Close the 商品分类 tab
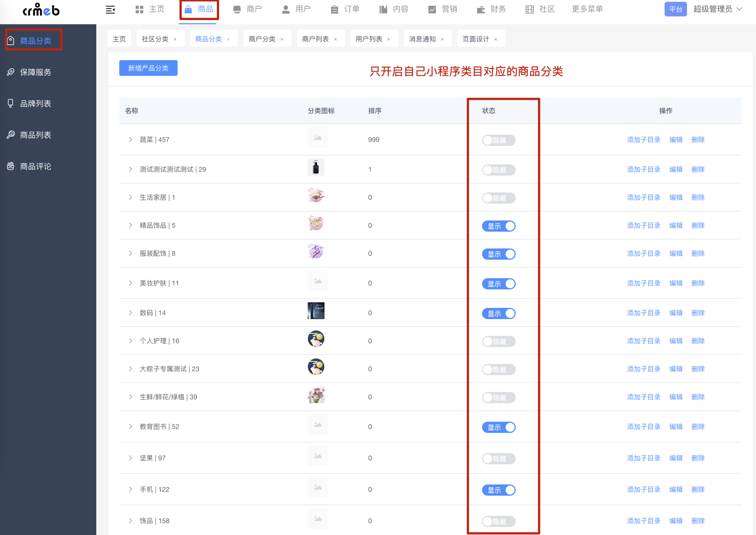This screenshot has width=756, height=535. [x=228, y=39]
